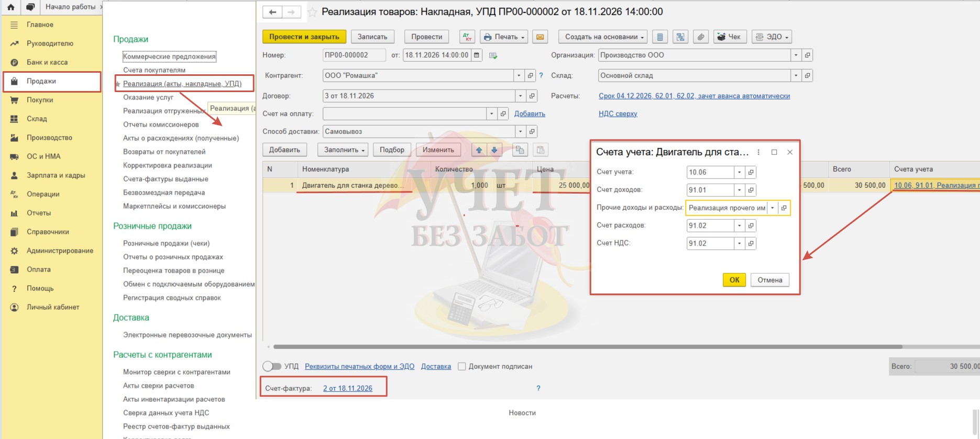The image size is (980, 439).
Task: Expand the Контрагент dropdown
Action: click(519, 75)
